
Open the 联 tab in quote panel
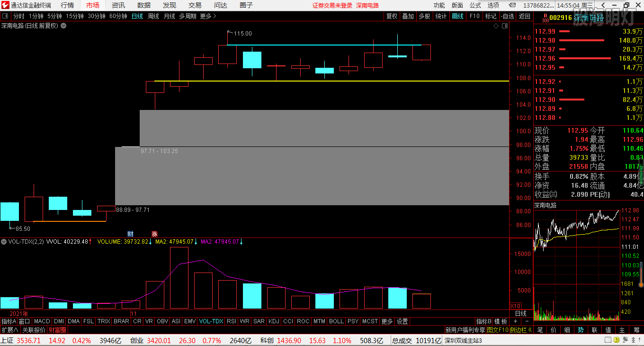(x=595, y=330)
